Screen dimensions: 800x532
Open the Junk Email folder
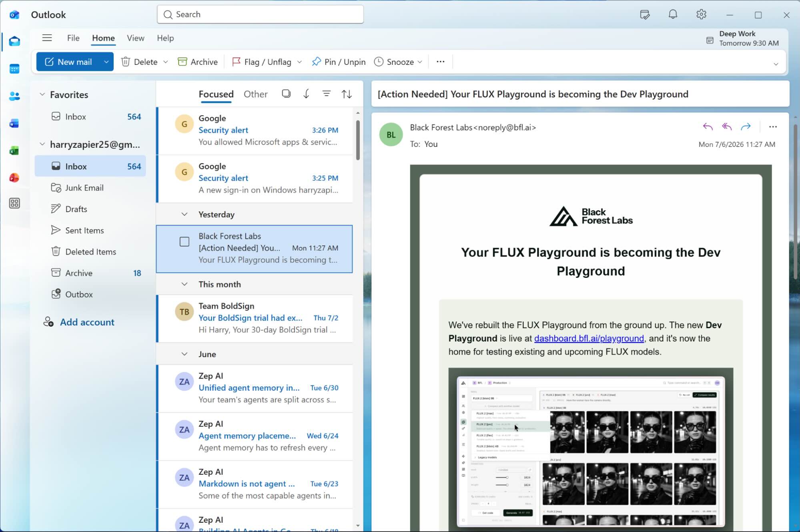tap(90, 188)
